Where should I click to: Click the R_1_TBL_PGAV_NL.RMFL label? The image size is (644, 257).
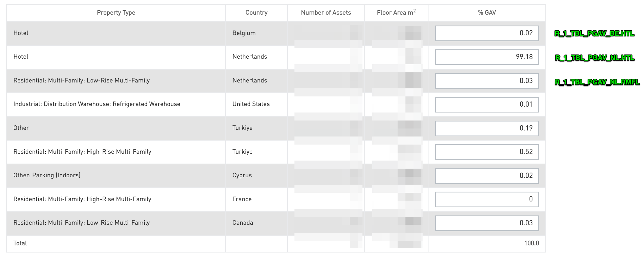pos(597,82)
